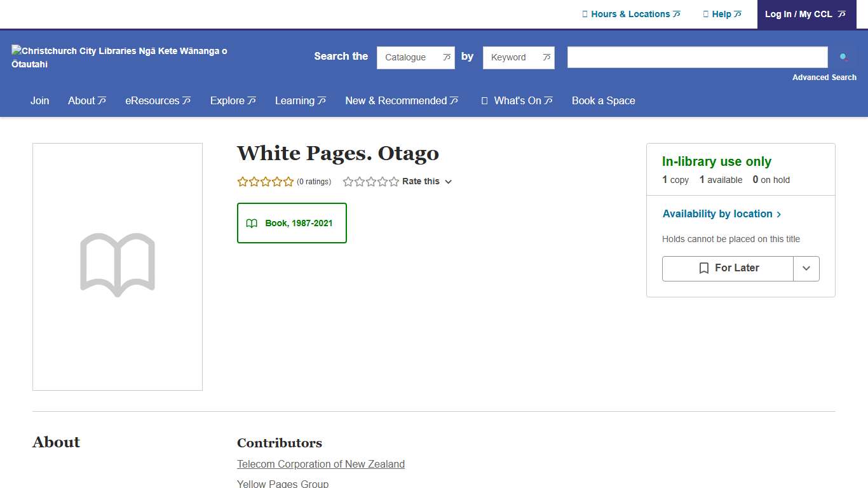Select the Book, 1987-2021 format icon

pyautogui.click(x=252, y=223)
